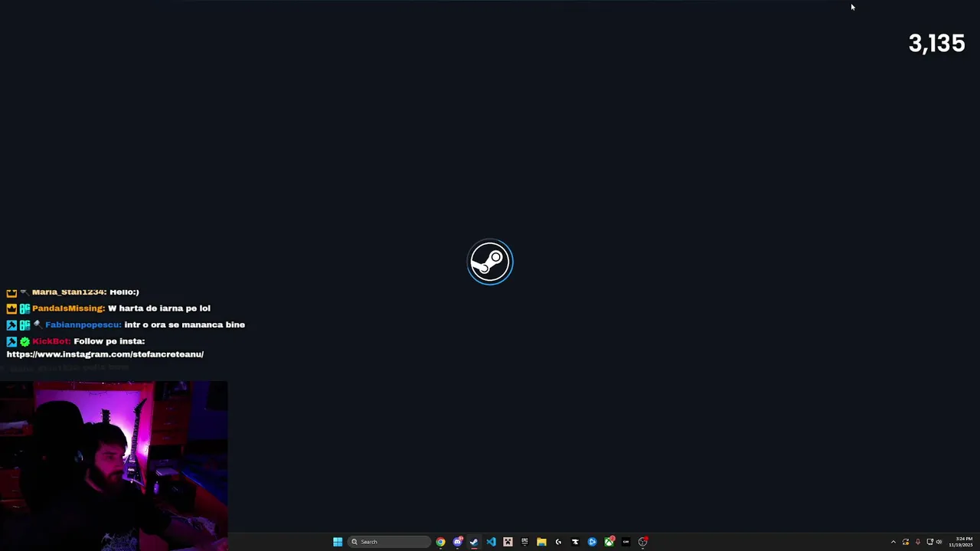Click the 3,135 viewer count
This screenshot has width=980, height=551.
[x=936, y=44]
